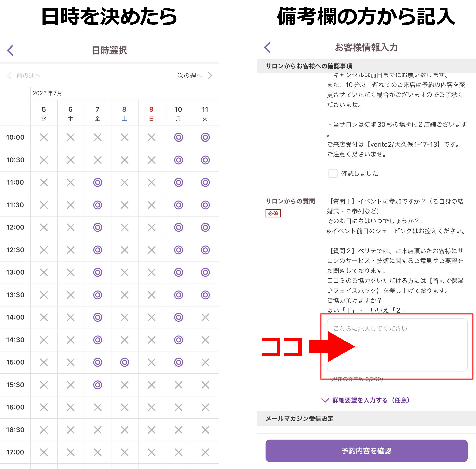Click the back arrow on the 日時選択 screen
Image resolution: width=476 pixels, height=469 pixels.
(x=10, y=50)
